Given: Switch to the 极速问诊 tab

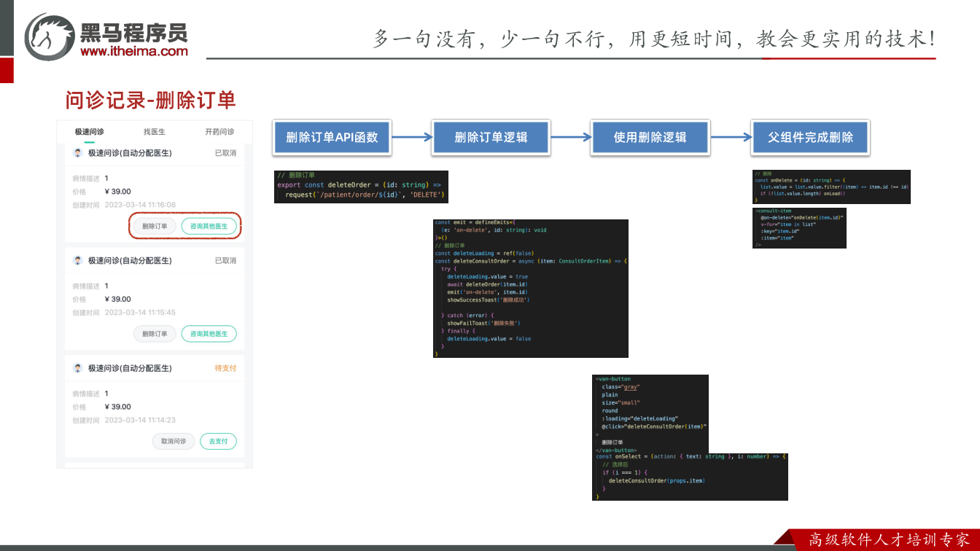Looking at the screenshot, I should [89, 132].
